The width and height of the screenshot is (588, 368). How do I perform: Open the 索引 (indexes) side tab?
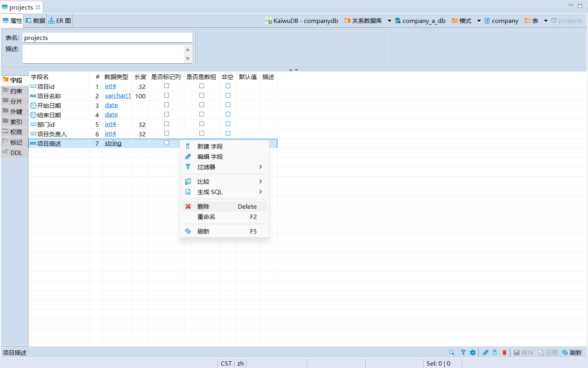coord(15,122)
